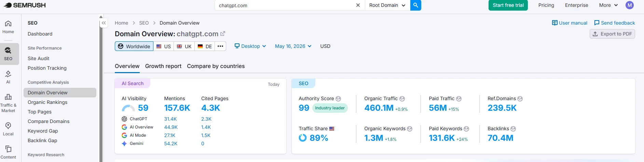Screen dimensions: 644x162
Task: Open Traffic & Market sidebar section
Action: pos(8,103)
